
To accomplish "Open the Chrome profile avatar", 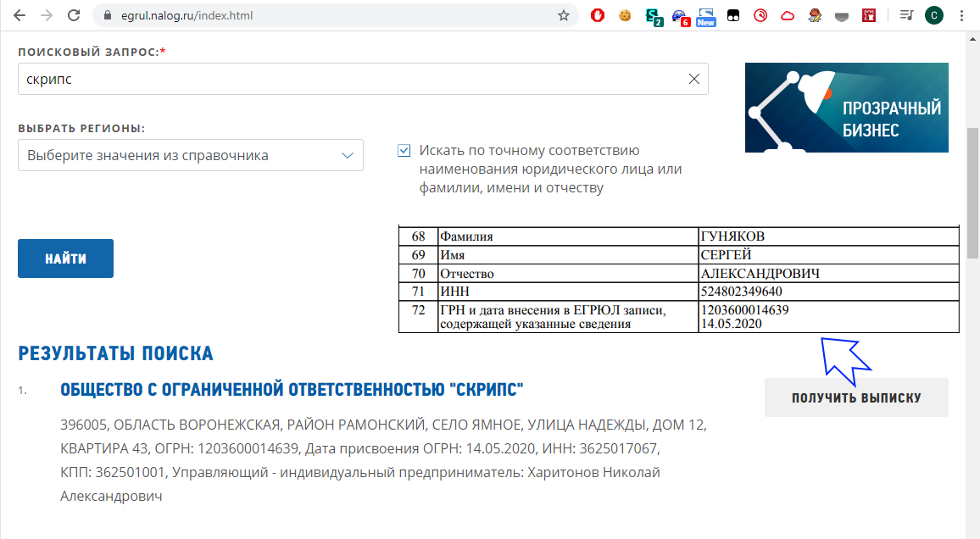I will pyautogui.click(x=934, y=15).
